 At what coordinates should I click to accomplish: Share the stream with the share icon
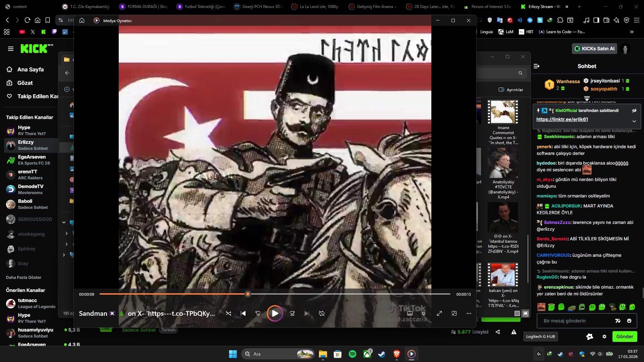click(x=498, y=332)
